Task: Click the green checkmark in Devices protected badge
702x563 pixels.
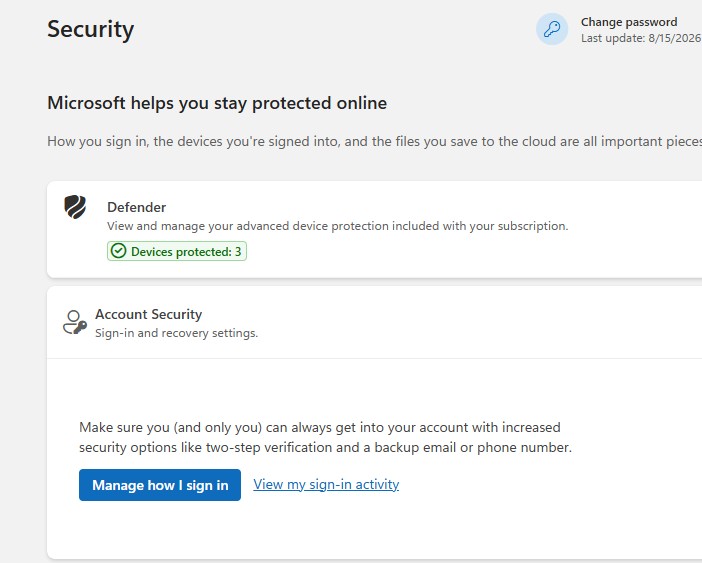Action: click(119, 251)
